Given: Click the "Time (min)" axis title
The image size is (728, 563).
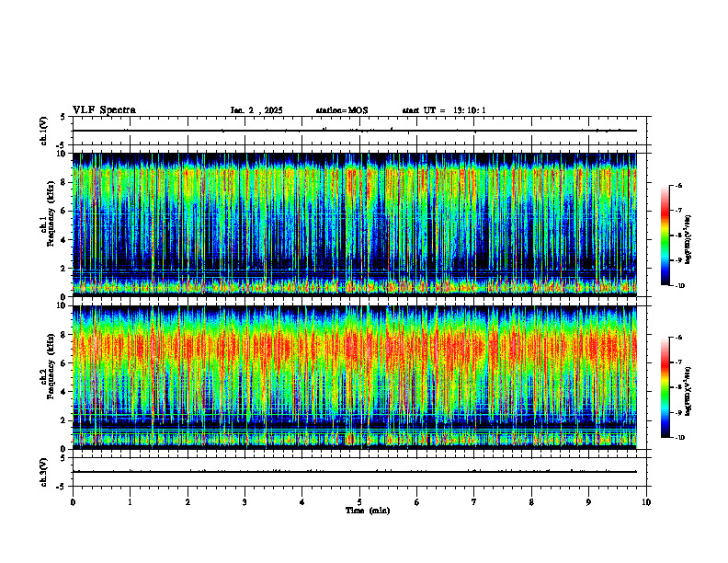Looking at the screenshot, I should pos(368,511).
